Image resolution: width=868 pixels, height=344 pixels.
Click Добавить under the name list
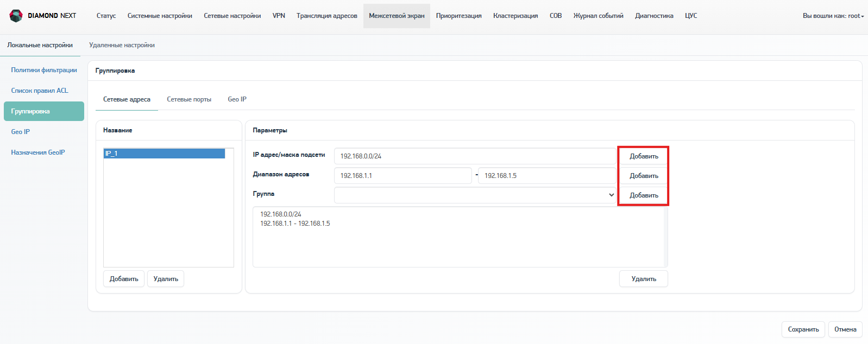(x=124, y=279)
